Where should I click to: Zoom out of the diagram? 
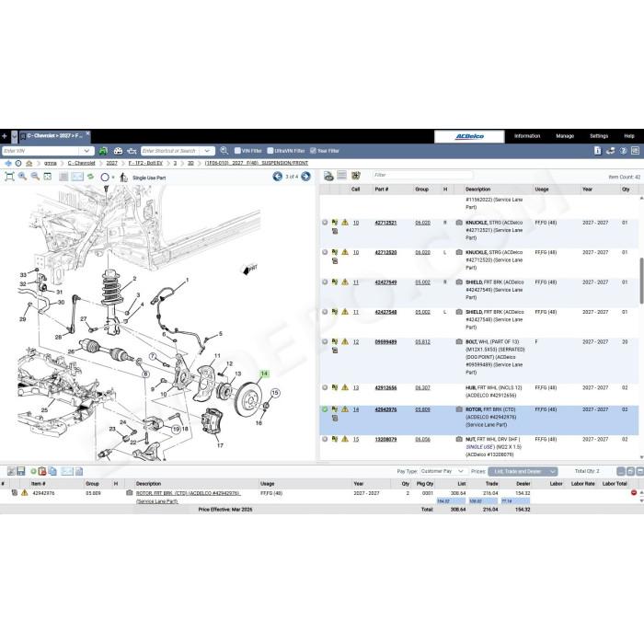tap(35, 177)
